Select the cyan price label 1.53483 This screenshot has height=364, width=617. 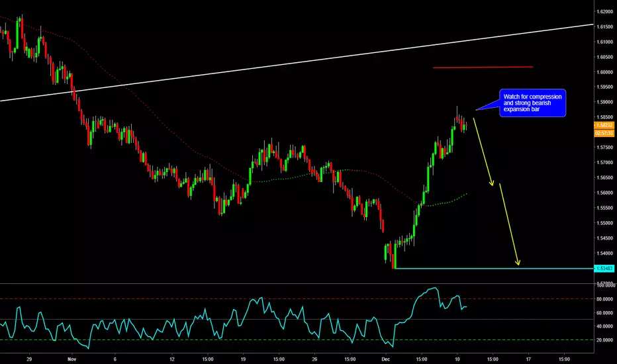604,269
